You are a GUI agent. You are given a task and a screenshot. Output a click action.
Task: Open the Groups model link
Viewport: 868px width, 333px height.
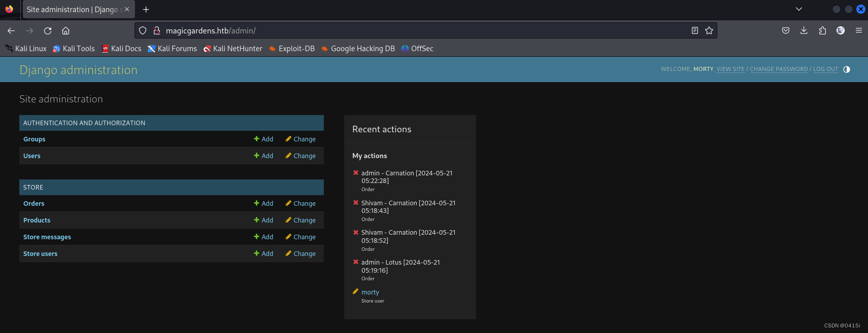click(x=34, y=139)
